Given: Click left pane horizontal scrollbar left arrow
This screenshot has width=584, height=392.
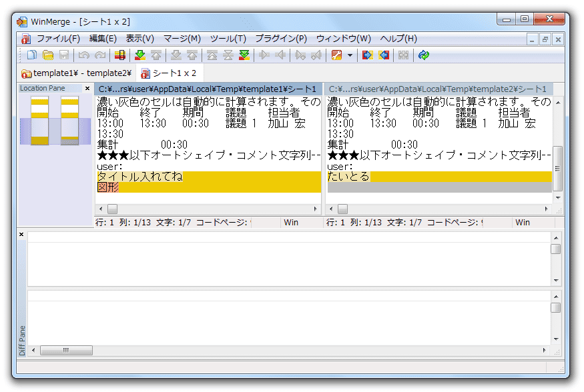Looking at the screenshot, I should (101, 209).
